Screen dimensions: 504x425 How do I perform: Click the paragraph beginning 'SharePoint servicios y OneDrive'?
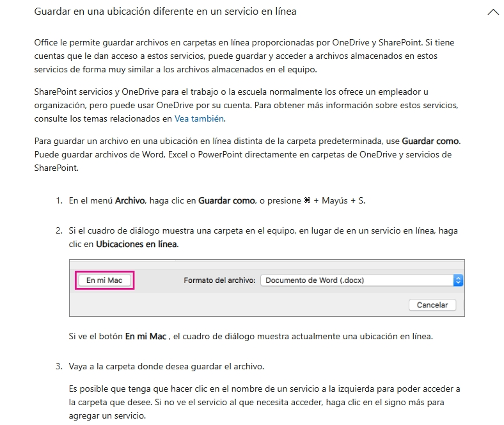(246, 105)
